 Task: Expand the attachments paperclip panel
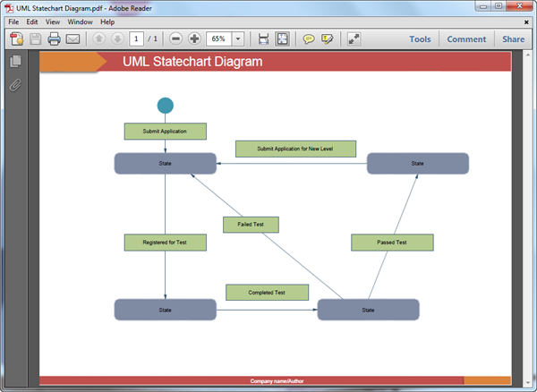tap(15, 86)
